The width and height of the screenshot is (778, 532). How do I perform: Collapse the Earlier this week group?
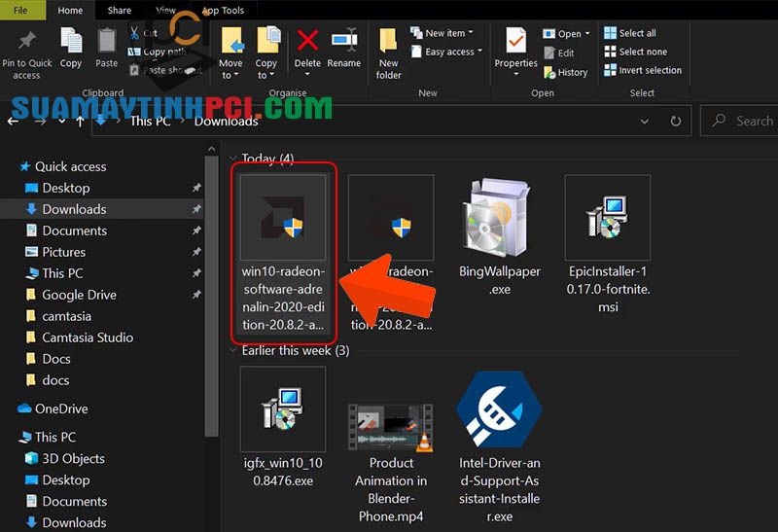(232, 350)
